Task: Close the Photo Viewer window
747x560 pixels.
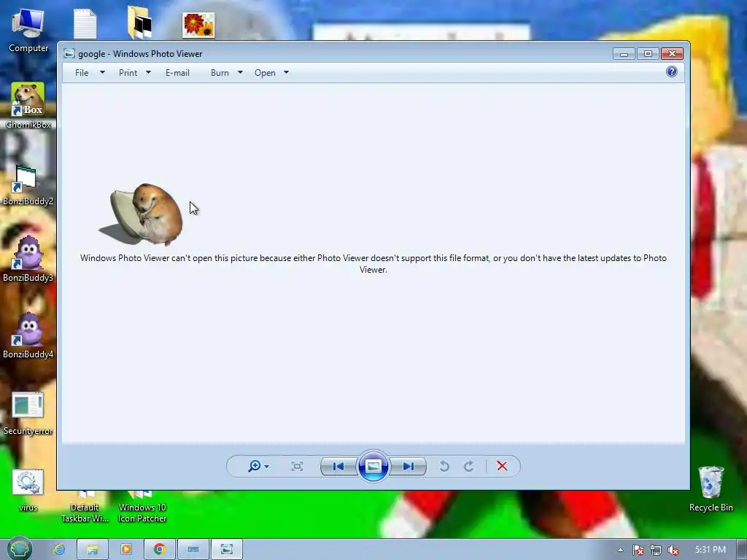Action: (672, 54)
